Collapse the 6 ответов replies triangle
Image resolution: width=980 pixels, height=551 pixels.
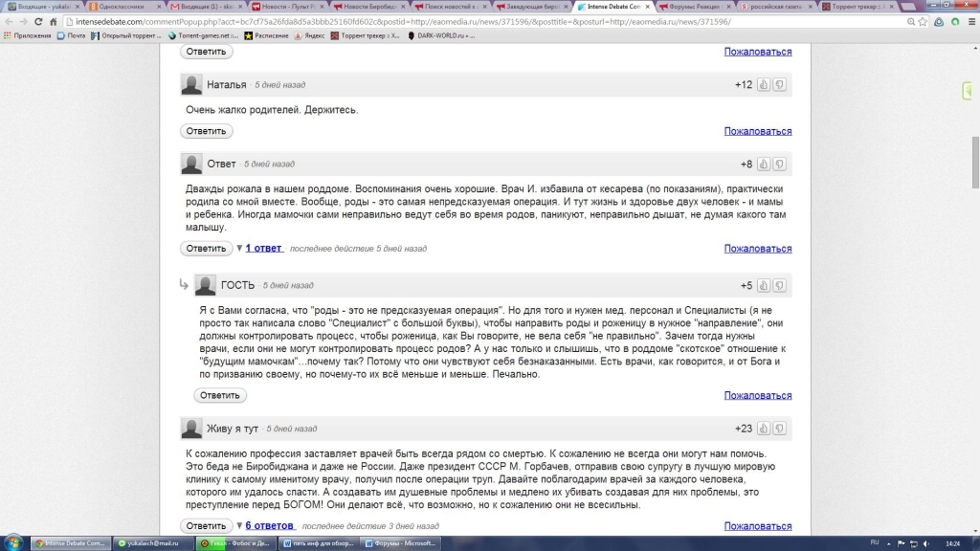tap(238, 525)
